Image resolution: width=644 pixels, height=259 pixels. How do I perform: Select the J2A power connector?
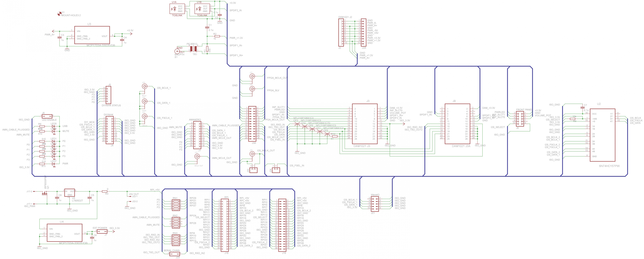click(364, 33)
